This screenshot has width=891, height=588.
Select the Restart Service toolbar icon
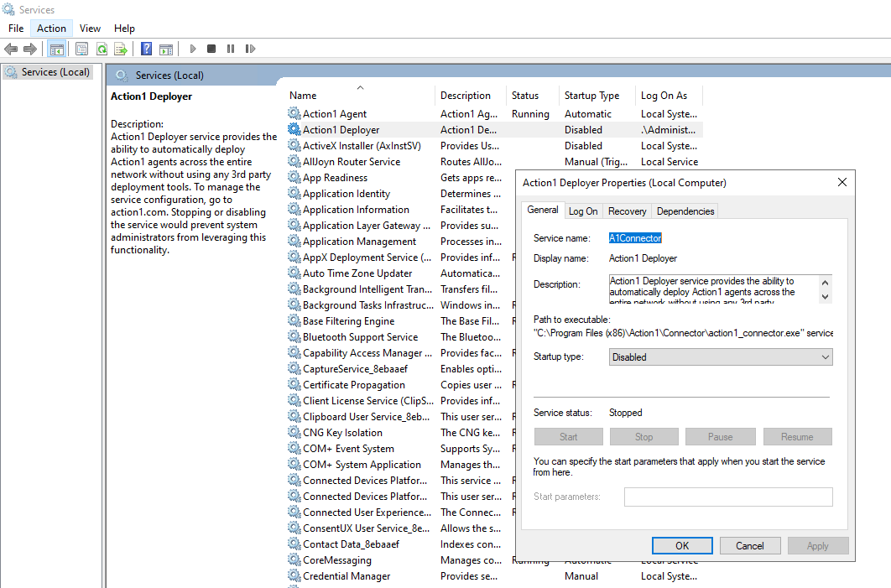250,48
